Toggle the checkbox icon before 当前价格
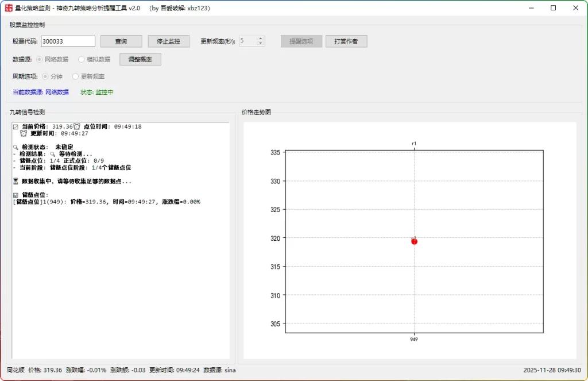The height and width of the screenshot is (381, 588). [16, 126]
